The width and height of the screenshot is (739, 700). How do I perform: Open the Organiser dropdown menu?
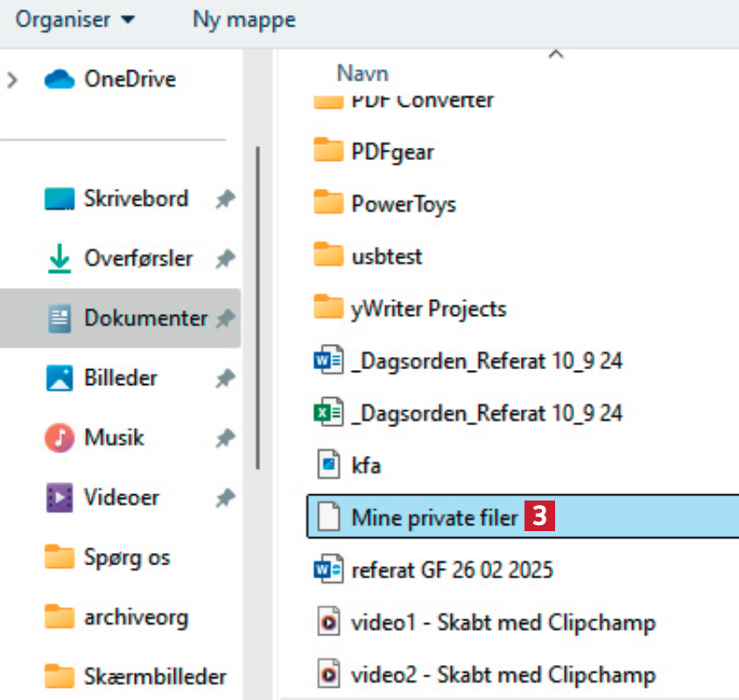click(x=75, y=19)
